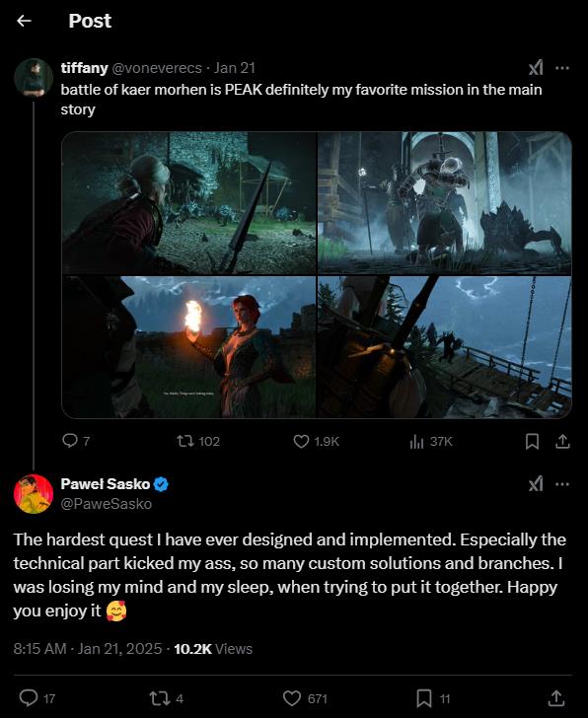Open the @PaweSasko handle link
The image size is (588, 718).
[107, 504]
